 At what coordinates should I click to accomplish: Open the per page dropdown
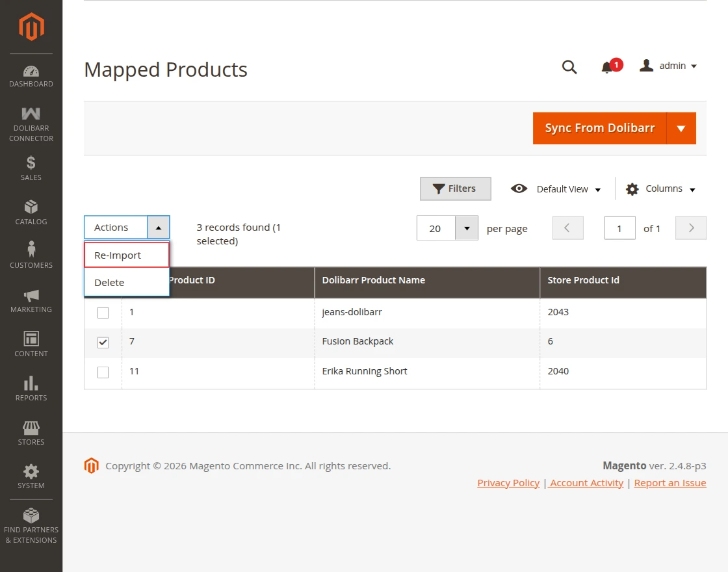pyautogui.click(x=465, y=228)
